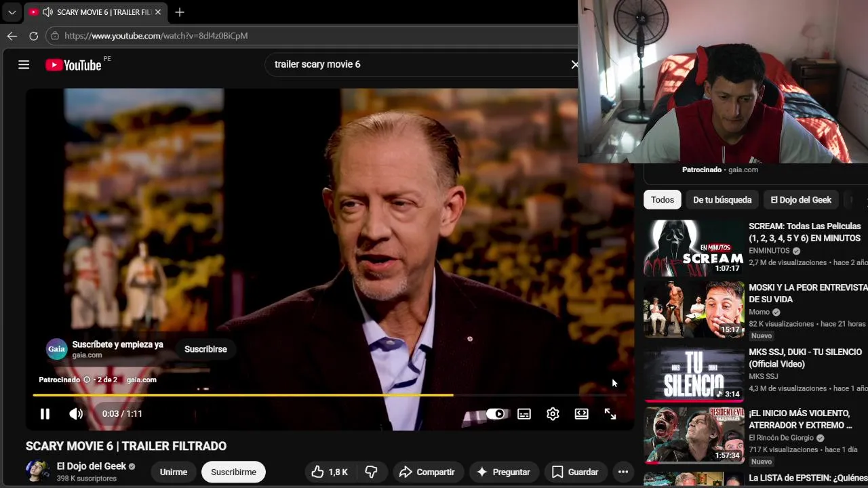Screen dimensions: 868x488
Task: Clear the search box with the X
Action: pos(575,64)
